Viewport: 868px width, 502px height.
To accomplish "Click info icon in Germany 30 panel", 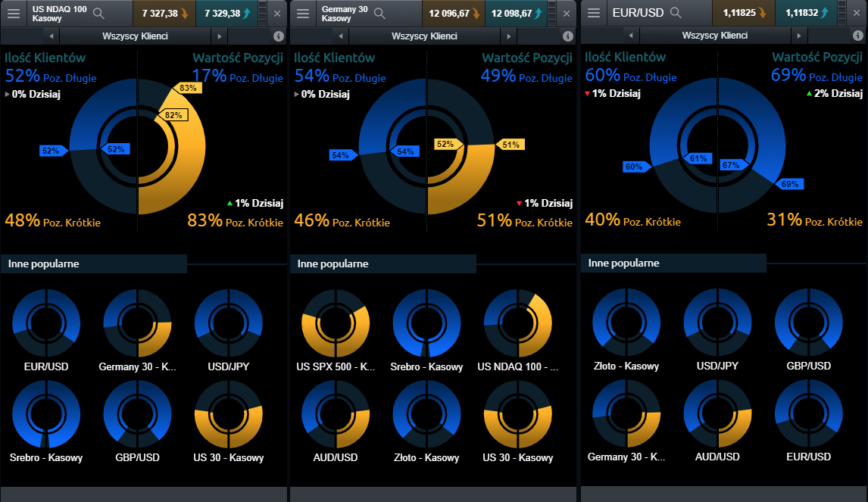I will click(x=567, y=36).
